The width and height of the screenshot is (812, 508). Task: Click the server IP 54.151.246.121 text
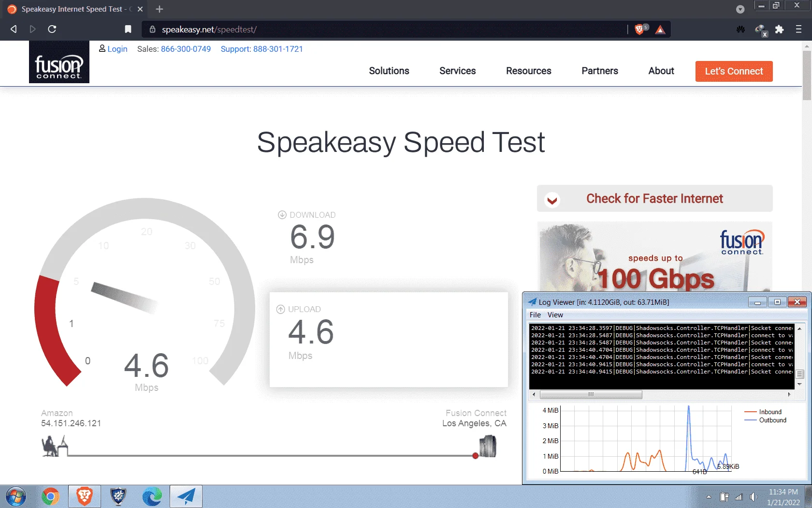(71, 423)
